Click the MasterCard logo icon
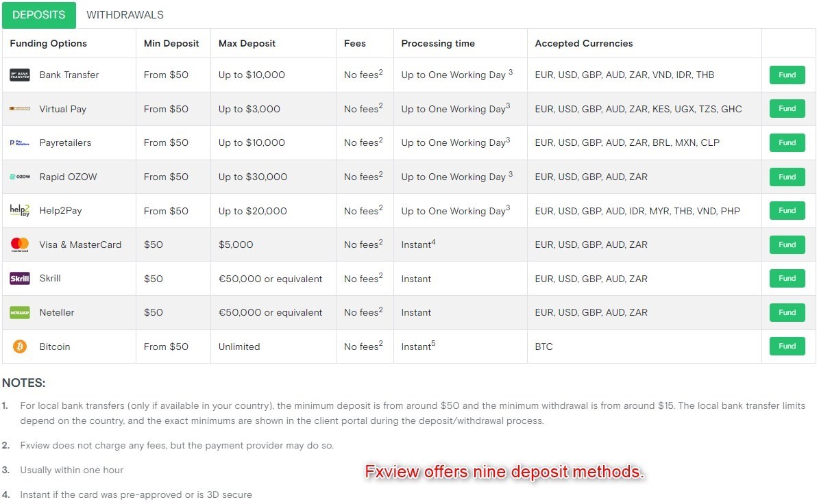The image size is (819, 504). (20, 244)
